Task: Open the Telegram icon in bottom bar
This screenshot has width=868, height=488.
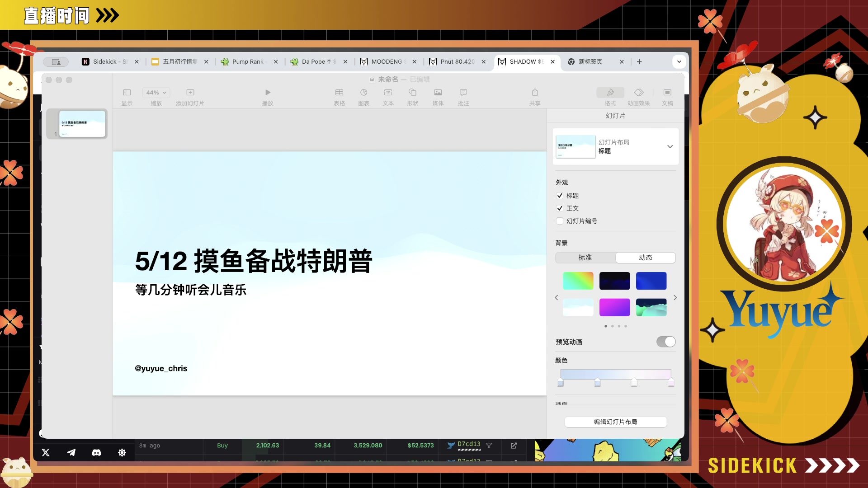Action: tap(71, 452)
